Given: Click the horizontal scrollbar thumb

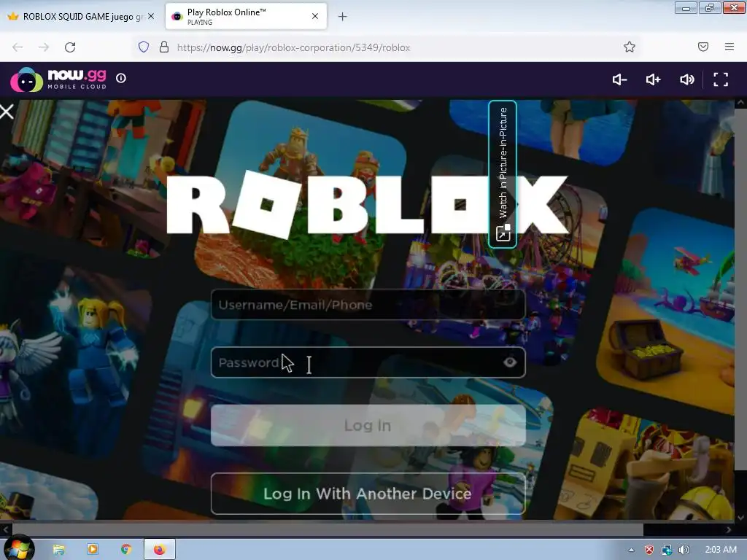Looking at the screenshot, I should (x=328, y=529).
